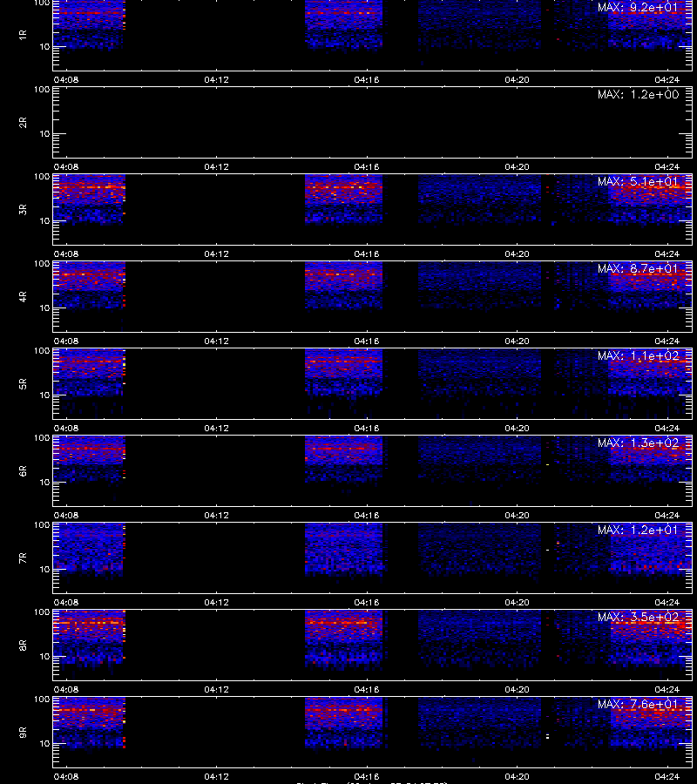Click the 04:20 time label under panel 4R
Screen dimensions: 697x784
point(517,341)
